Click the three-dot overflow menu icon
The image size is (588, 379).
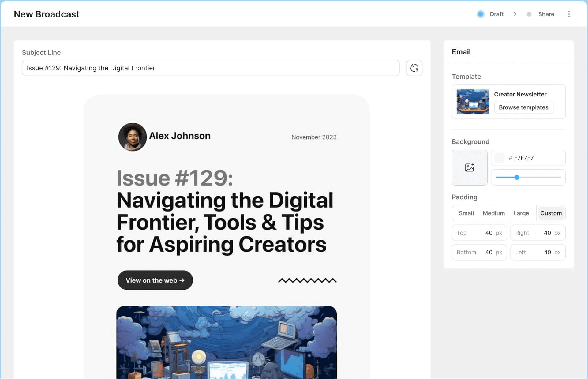[x=568, y=14]
